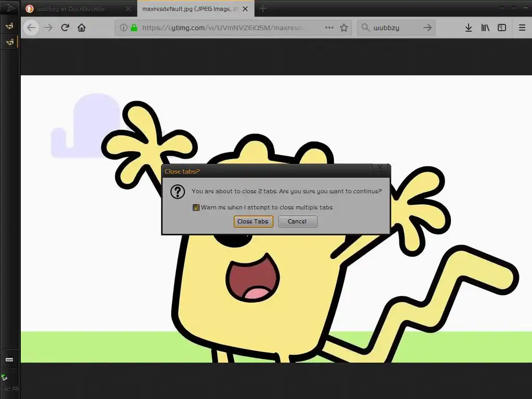532x399 pixels.
Task: Click the green padlock security icon
Action: tap(134, 28)
